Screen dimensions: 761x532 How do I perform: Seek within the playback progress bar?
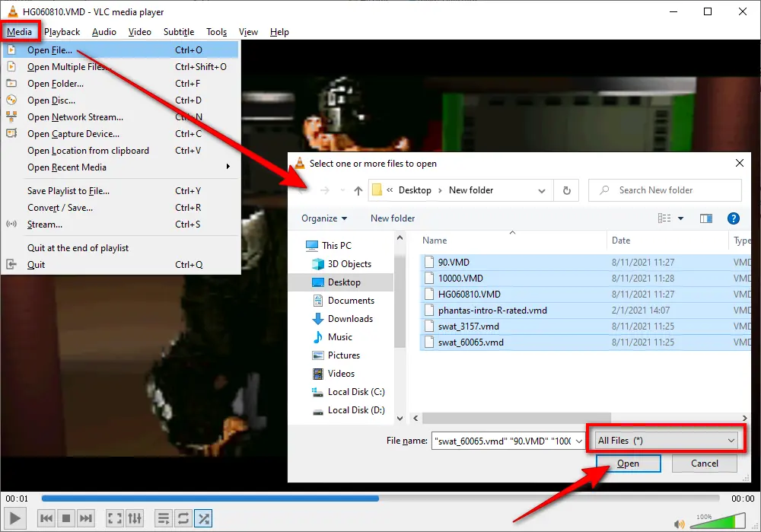[380, 498]
